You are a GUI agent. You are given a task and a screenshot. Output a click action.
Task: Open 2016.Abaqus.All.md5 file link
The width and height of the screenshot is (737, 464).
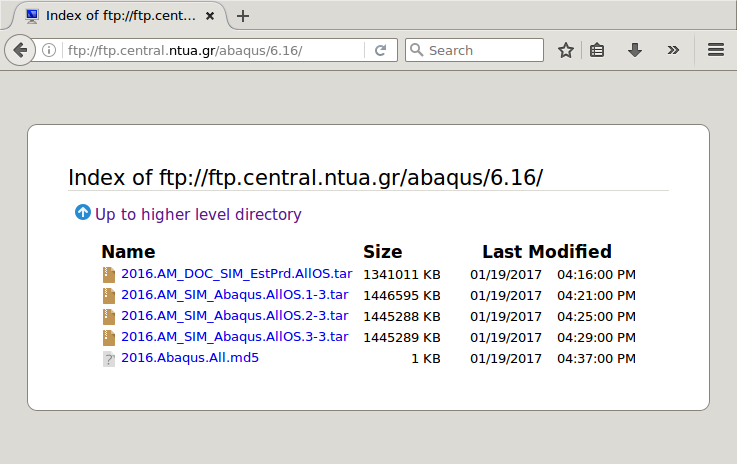(x=190, y=358)
